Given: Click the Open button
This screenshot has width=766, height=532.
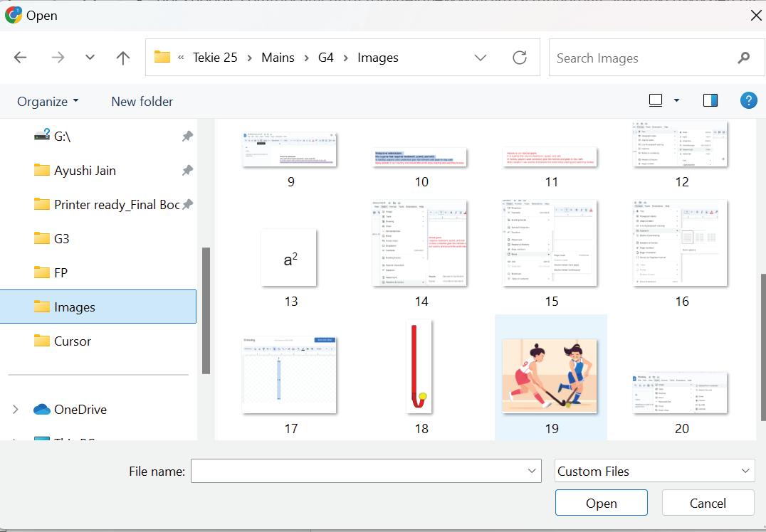Looking at the screenshot, I should 602,503.
